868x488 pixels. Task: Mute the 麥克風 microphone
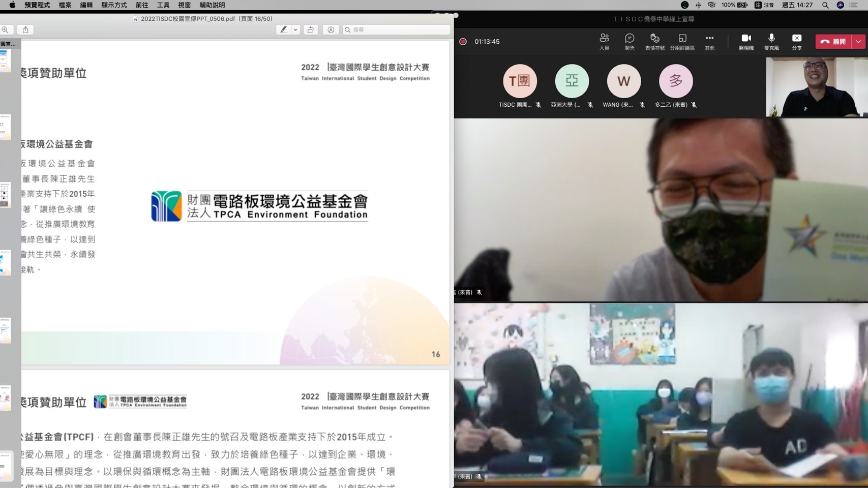pyautogui.click(x=771, y=41)
